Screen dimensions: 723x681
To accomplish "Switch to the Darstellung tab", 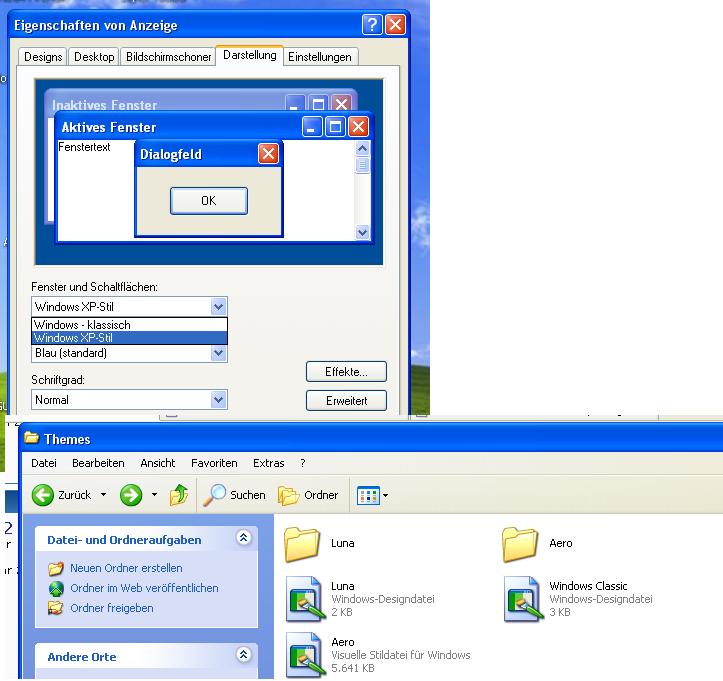I will [249, 55].
